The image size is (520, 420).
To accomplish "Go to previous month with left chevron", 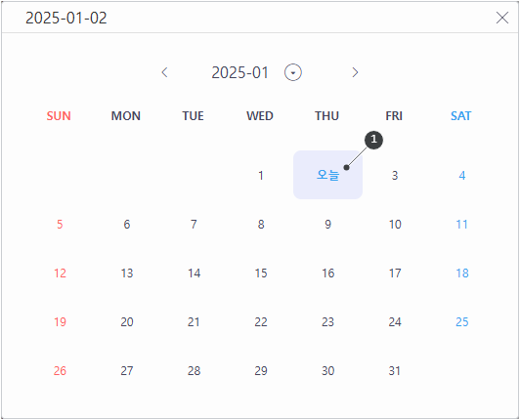I will tap(164, 72).
